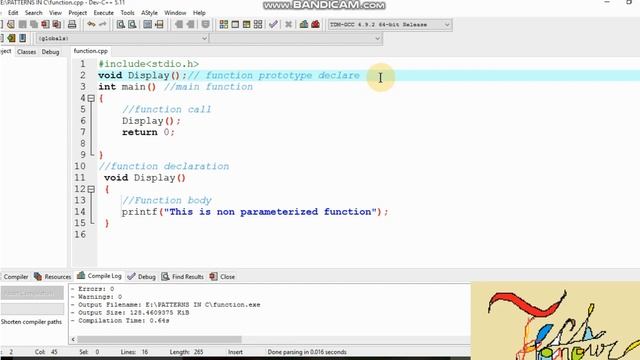Click the Replace toolbar icon
640x360 pixels.
[132, 24]
